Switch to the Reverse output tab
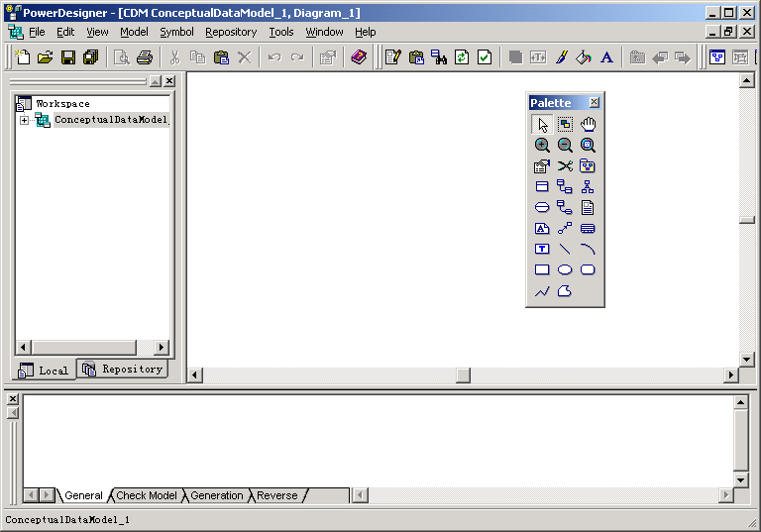 point(276,495)
